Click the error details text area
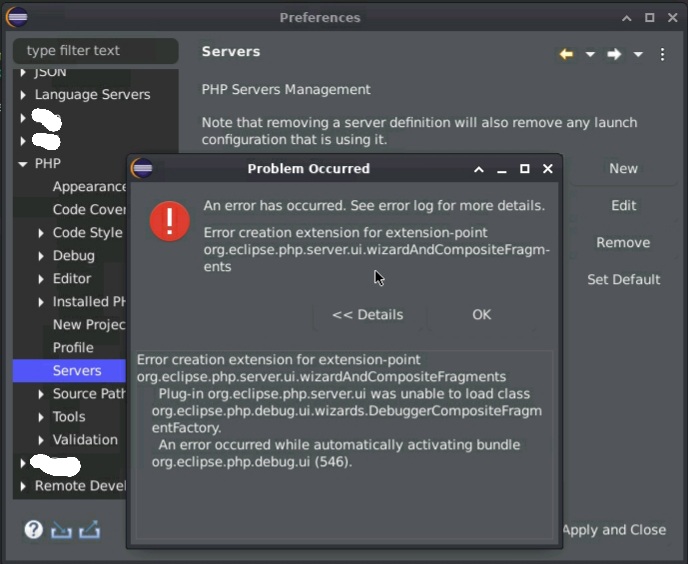Viewport: 688px width, 564px height. [344, 445]
